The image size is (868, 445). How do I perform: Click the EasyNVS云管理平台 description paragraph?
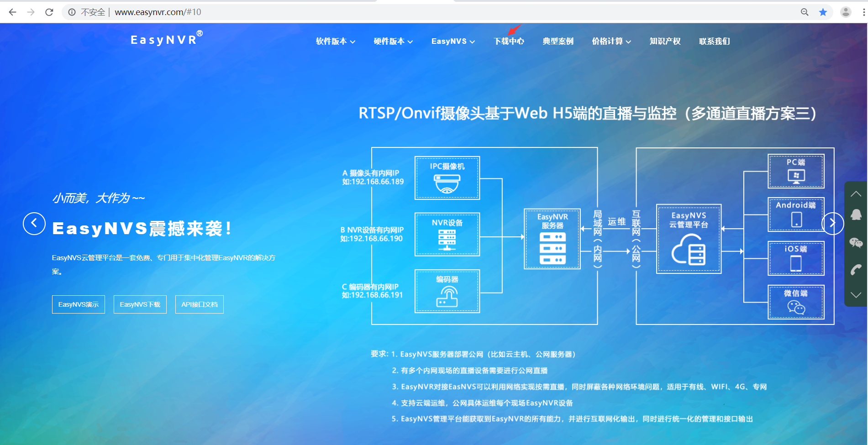click(x=164, y=265)
